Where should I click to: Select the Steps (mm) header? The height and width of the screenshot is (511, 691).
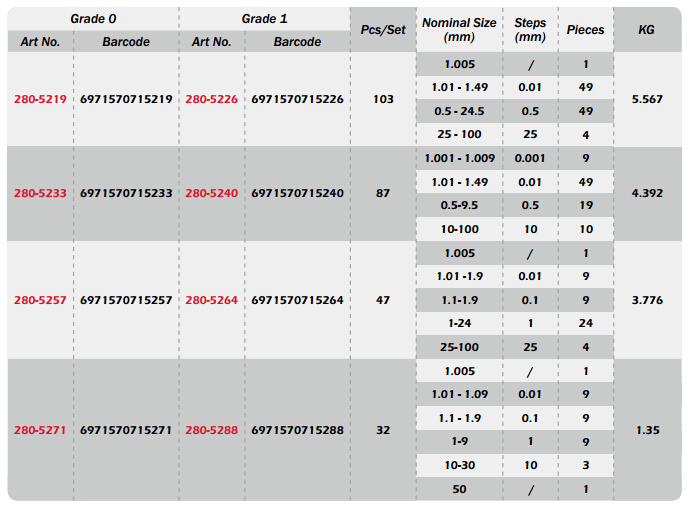click(530, 30)
